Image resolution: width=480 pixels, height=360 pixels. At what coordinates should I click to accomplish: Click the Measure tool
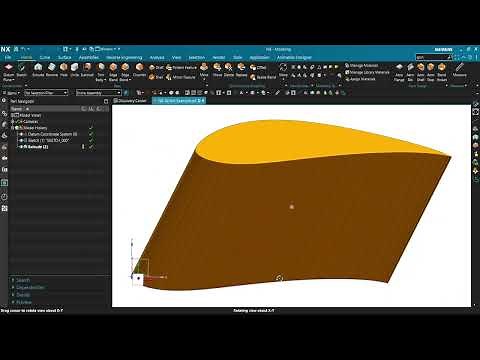(x=460, y=70)
